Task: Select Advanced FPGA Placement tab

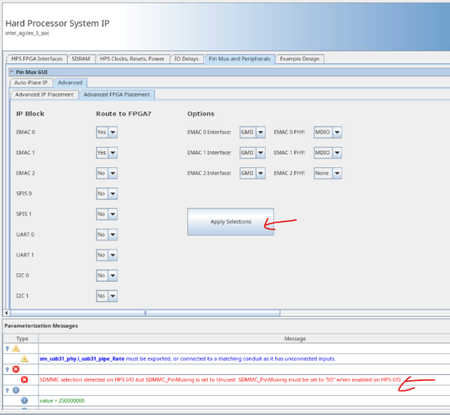Action: point(117,95)
